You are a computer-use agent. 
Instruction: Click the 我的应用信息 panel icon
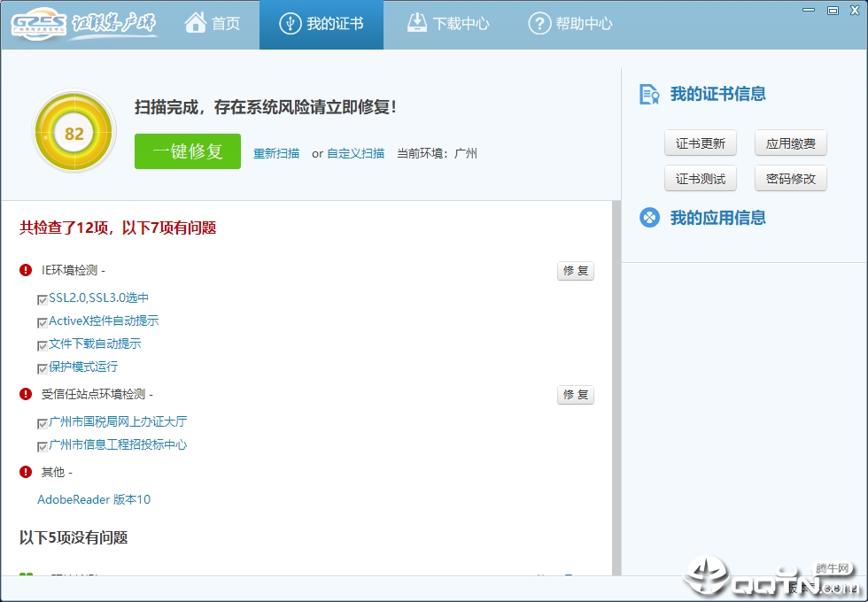(648, 218)
